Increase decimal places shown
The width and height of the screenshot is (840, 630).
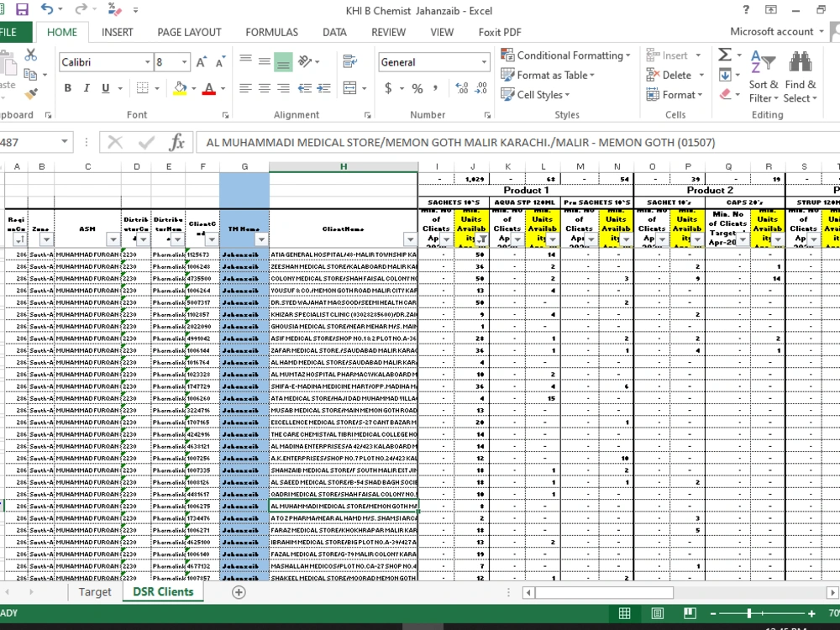click(x=462, y=88)
